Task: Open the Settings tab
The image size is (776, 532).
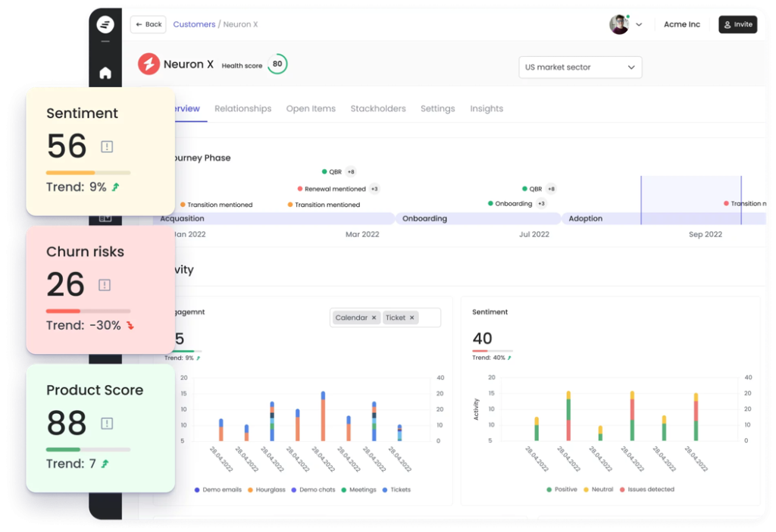Action: point(437,108)
